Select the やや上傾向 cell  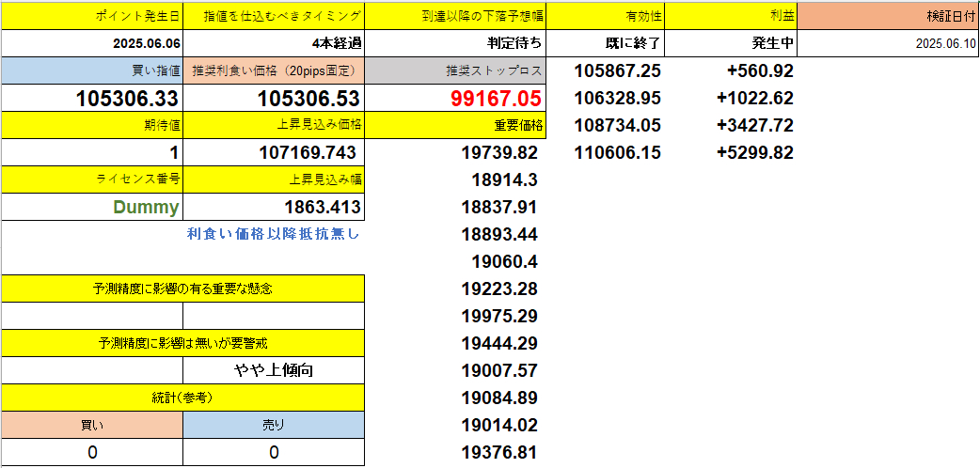(x=274, y=370)
